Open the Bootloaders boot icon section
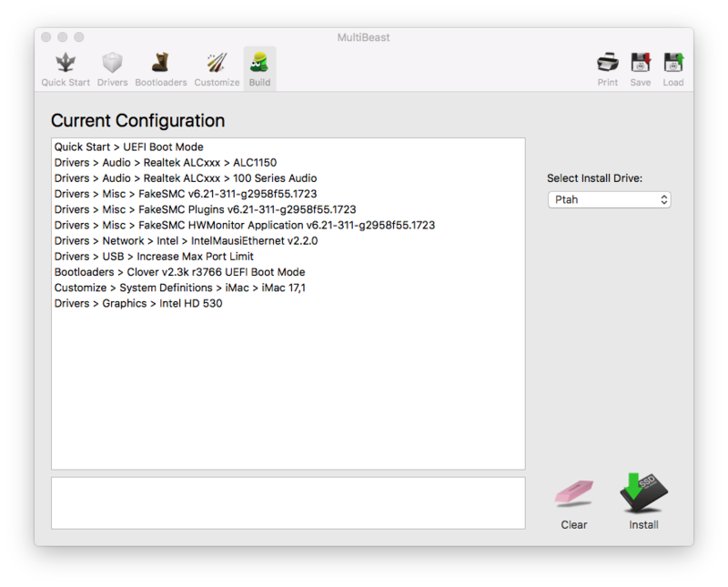This screenshot has width=728, height=587. pos(161,70)
